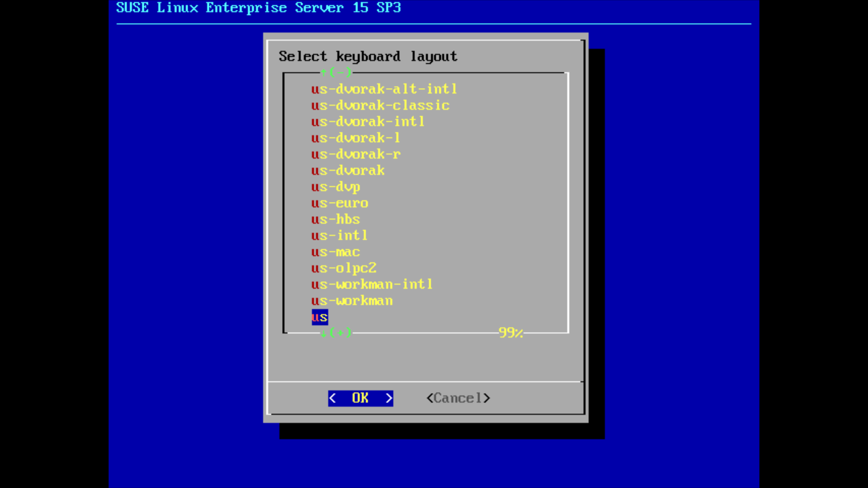Select us-dvorak-intl entry
This screenshot has width=868, height=488.
(x=368, y=122)
